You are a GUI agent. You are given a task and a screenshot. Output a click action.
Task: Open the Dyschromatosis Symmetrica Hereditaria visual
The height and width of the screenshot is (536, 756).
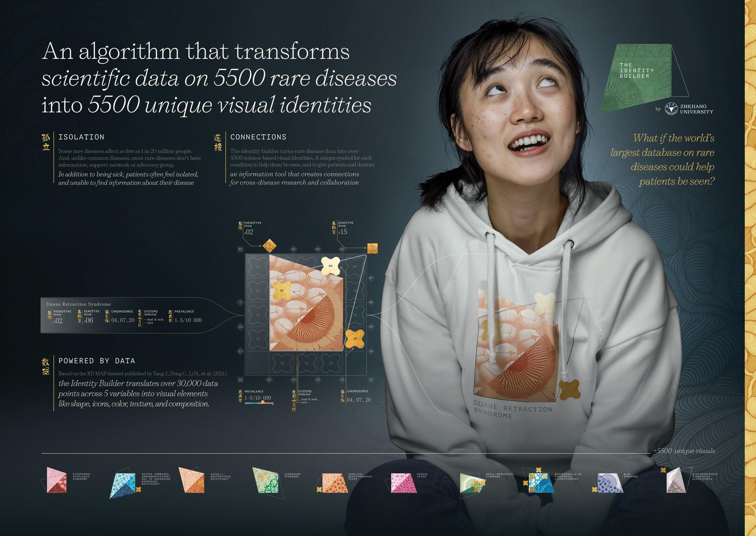click(677, 480)
